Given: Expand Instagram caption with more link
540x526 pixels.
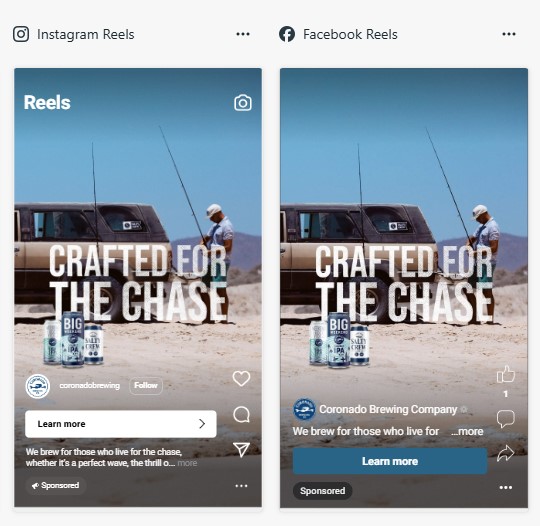Looking at the screenshot, I should point(187,463).
